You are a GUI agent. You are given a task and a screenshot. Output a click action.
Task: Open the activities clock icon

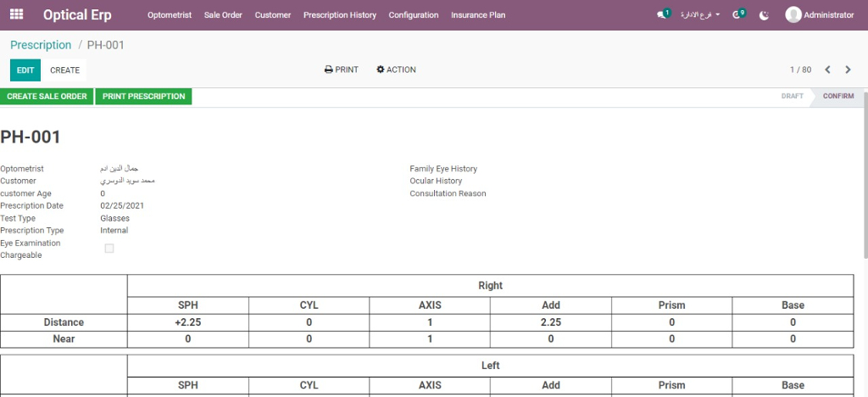click(x=737, y=15)
